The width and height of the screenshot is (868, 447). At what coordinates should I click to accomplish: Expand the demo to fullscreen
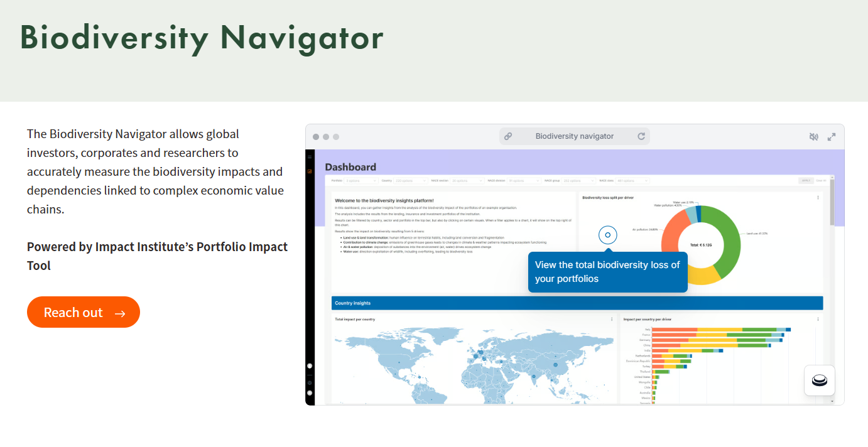832,136
